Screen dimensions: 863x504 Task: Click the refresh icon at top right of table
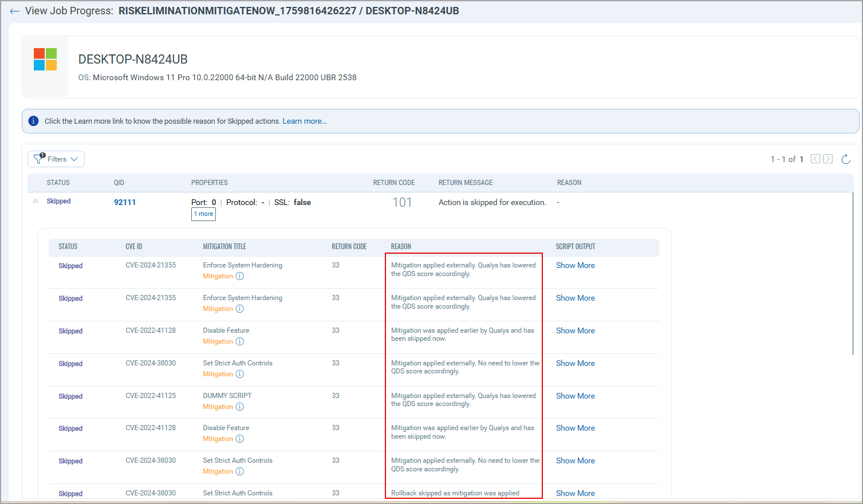pyautogui.click(x=845, y=159)
